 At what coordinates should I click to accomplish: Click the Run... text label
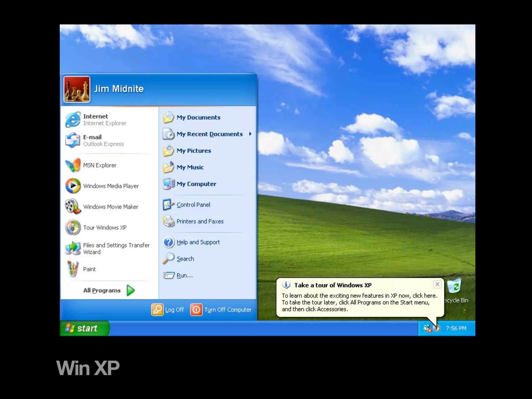pyautogui.click(x=185, y=275)
